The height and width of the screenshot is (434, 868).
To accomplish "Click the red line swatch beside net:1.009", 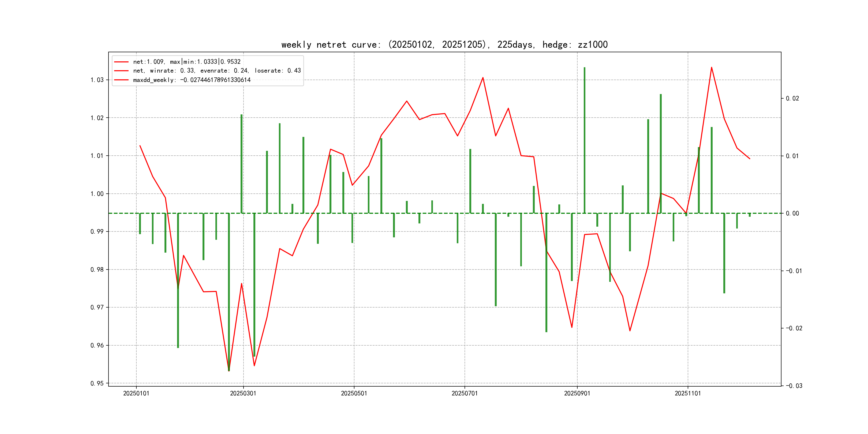I will (x=121, y=62).
